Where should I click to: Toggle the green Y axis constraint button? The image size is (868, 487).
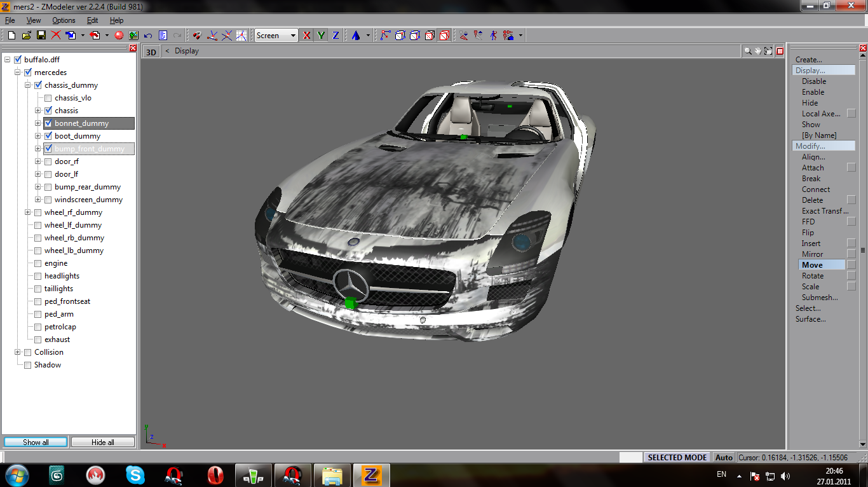tap(322, 36)
